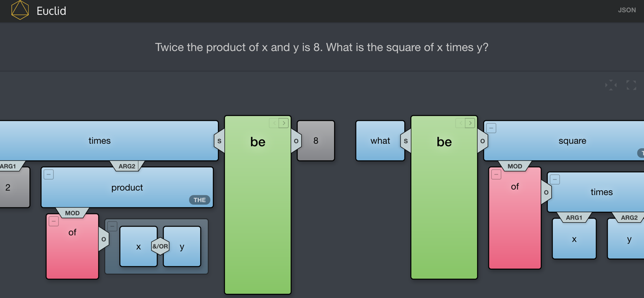Select the gray '8' value block
Viewport: 644px width, 298px height.
pyautogui.click(x=315, y=141)
